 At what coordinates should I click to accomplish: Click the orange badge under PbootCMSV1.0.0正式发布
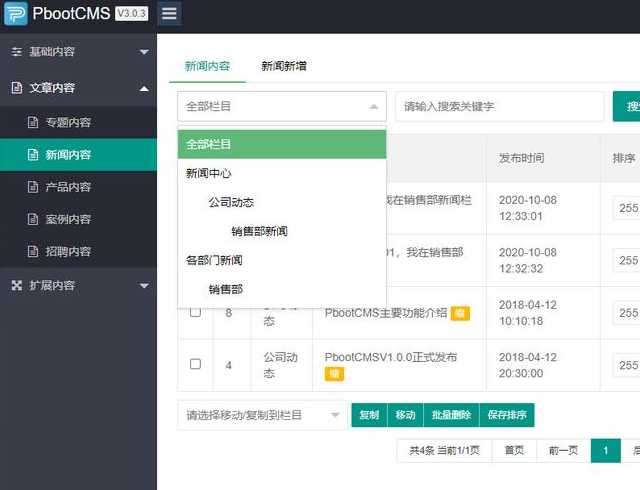pos(334,374)
